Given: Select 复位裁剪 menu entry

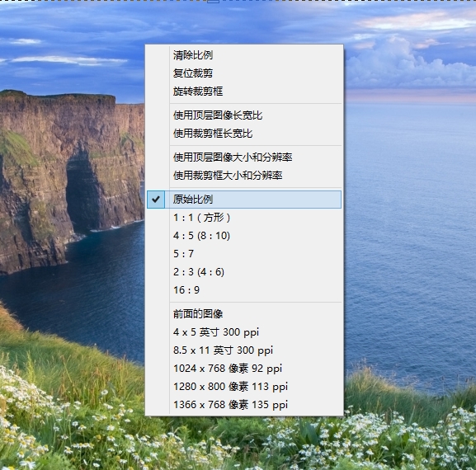Looking at the screenshot, I should [x=244, y=73].
